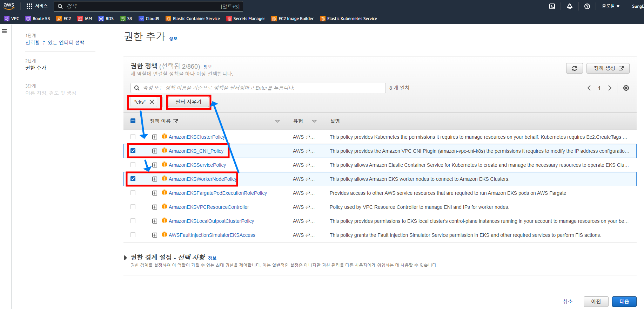Open Cloud9 shortcut
Image resolution: width=644 pixels, height=309 pixels.
(149, 19)
